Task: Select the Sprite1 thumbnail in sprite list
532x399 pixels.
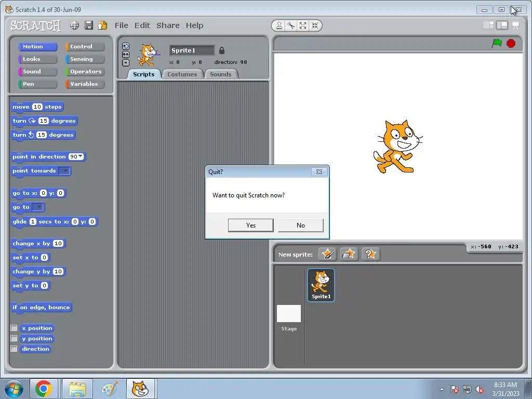Action: pyautogui.click(x=321, y=285)
